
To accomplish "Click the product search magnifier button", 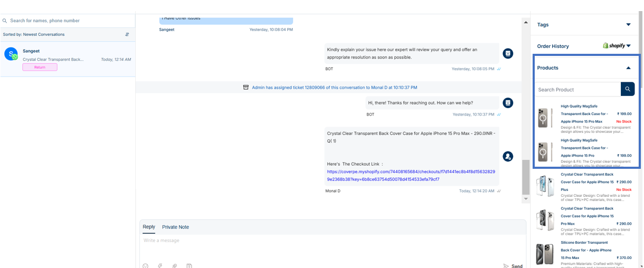I will tap(628, 89).
